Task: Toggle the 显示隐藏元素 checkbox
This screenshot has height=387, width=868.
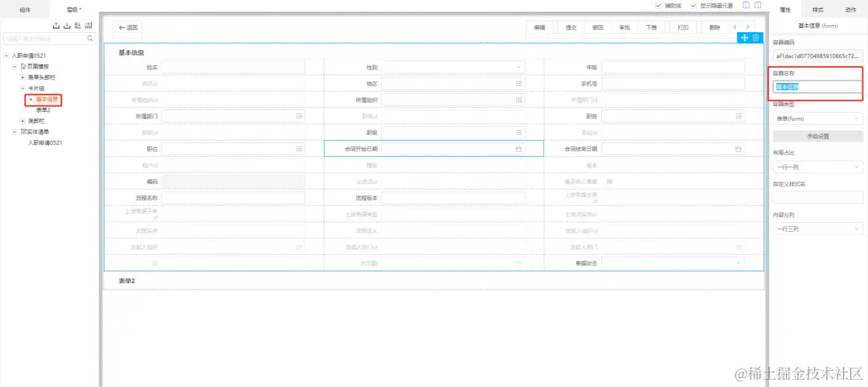Action: (693, 5)
